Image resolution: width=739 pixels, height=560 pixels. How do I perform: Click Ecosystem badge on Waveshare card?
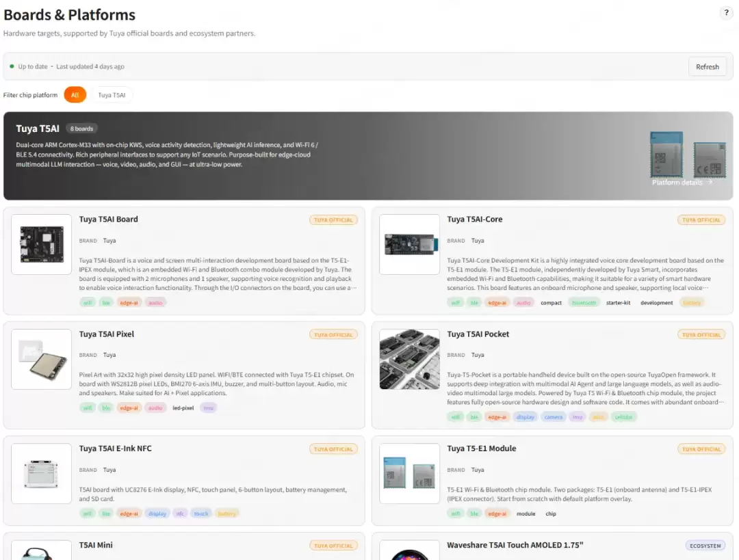[705, 546]
